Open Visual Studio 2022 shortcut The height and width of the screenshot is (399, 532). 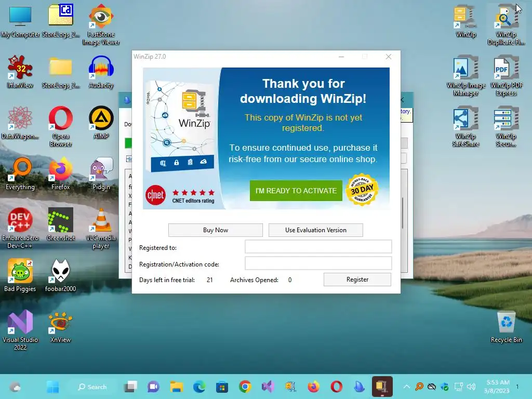coord(20,330)
